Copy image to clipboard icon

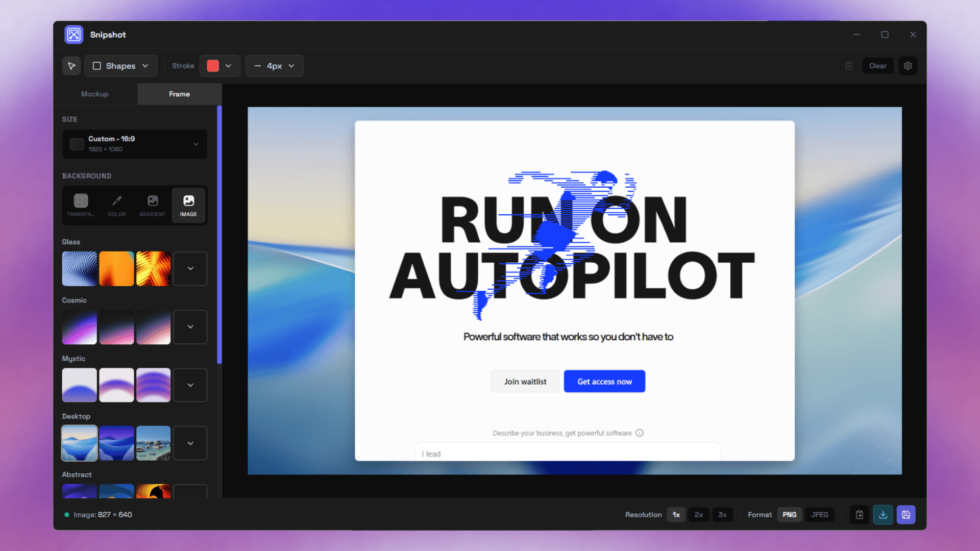860,515
